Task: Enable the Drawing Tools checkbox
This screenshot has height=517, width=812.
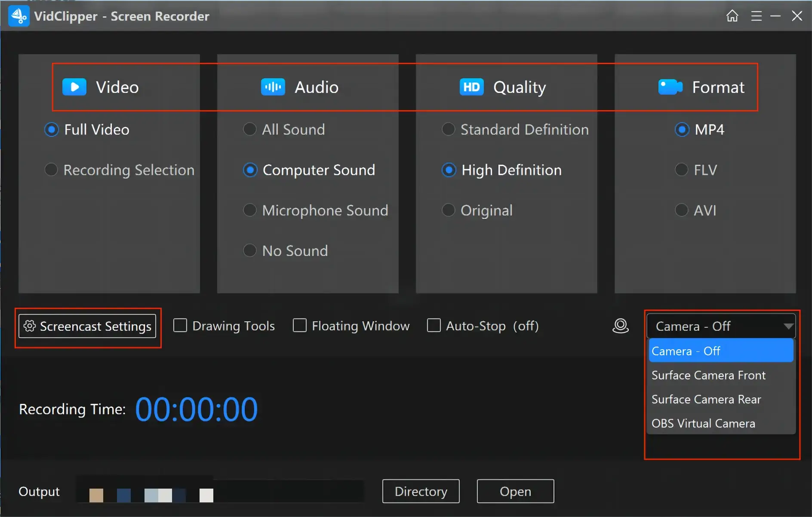Action: (x=180, y=325)
